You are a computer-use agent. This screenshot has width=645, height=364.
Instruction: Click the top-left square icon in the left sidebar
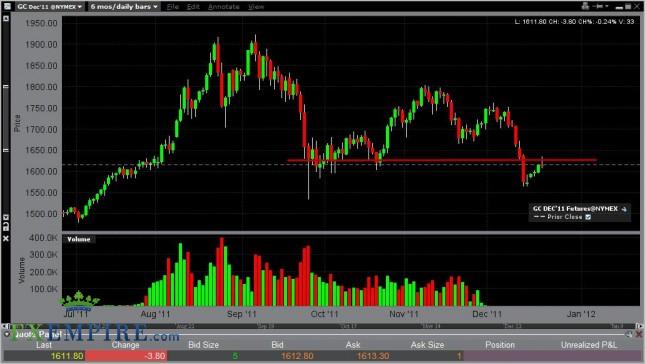6,19
